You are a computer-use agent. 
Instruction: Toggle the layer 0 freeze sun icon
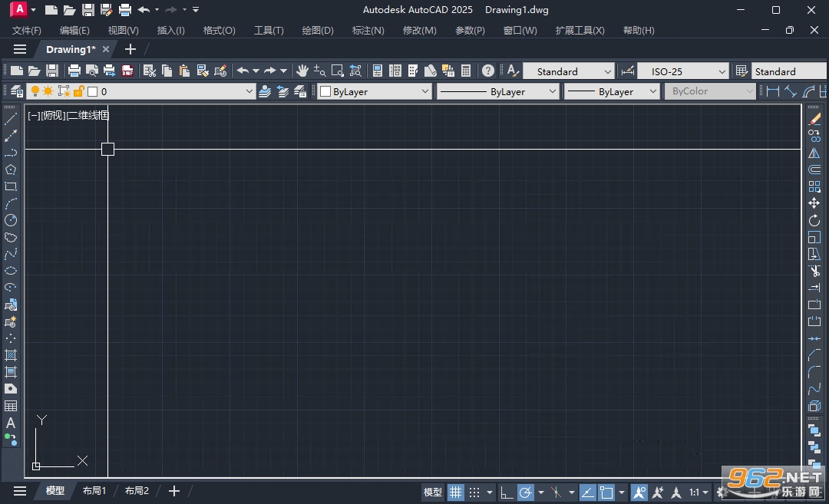click(48, 91)
